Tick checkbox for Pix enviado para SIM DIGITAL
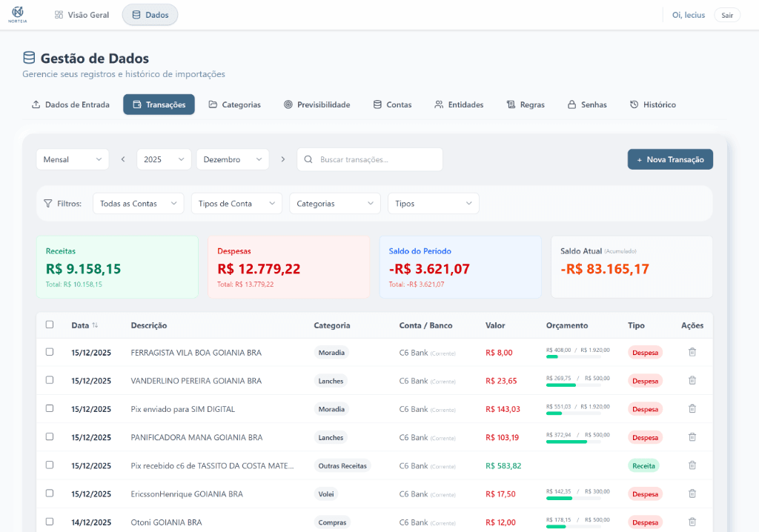The image size is (759, 532). pyautogui.click(x=50, y=408)
